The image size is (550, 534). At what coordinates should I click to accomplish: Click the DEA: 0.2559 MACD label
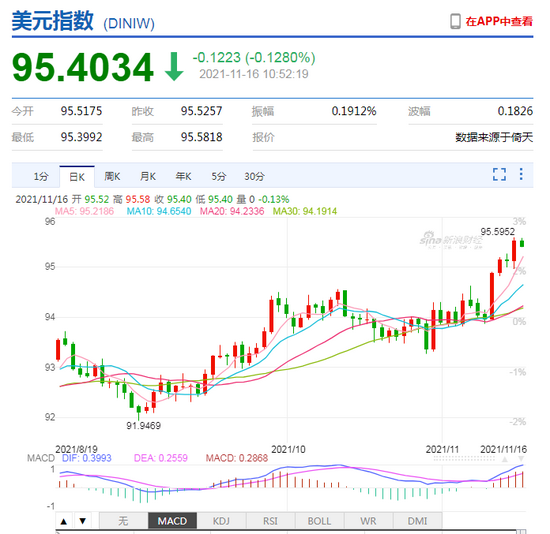click(x=161, y=458)
